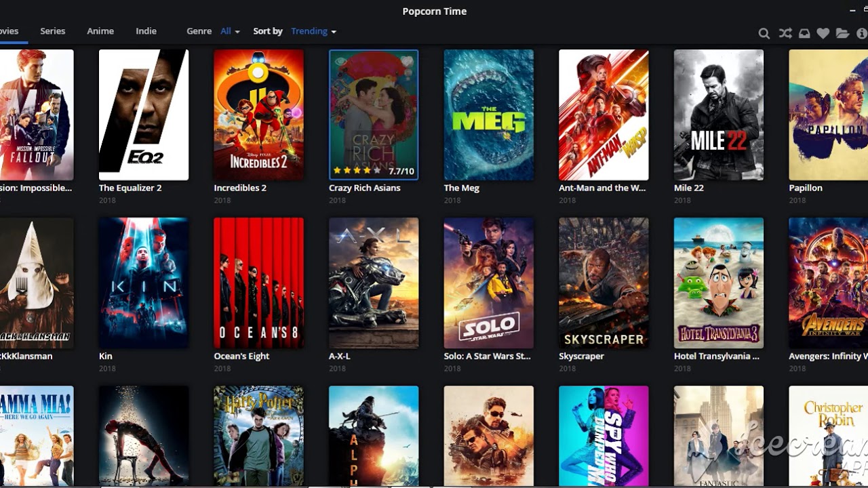Open the Avengers: Infinity War poster
Viewport: 868px width, 488px height.
829,283
